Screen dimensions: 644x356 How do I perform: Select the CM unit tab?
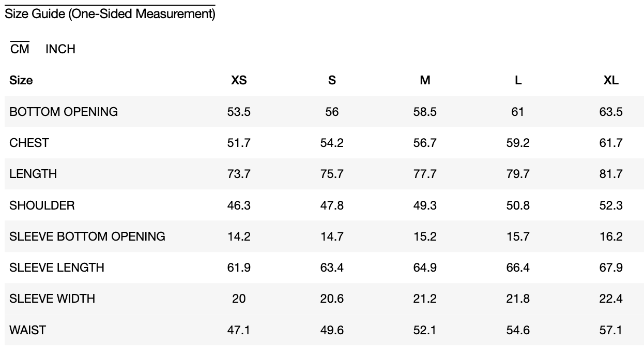tap(20, 49)
